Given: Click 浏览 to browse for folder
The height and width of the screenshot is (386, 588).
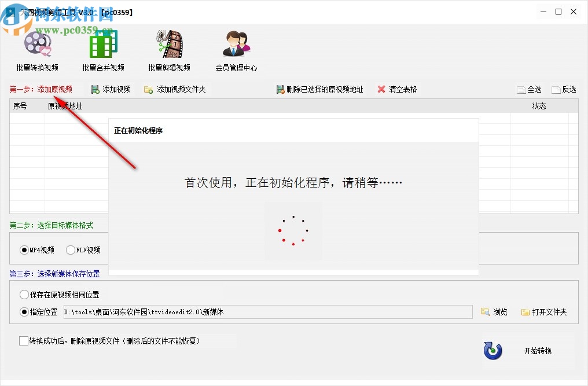Looking at the screenshot, I should 494,312.
